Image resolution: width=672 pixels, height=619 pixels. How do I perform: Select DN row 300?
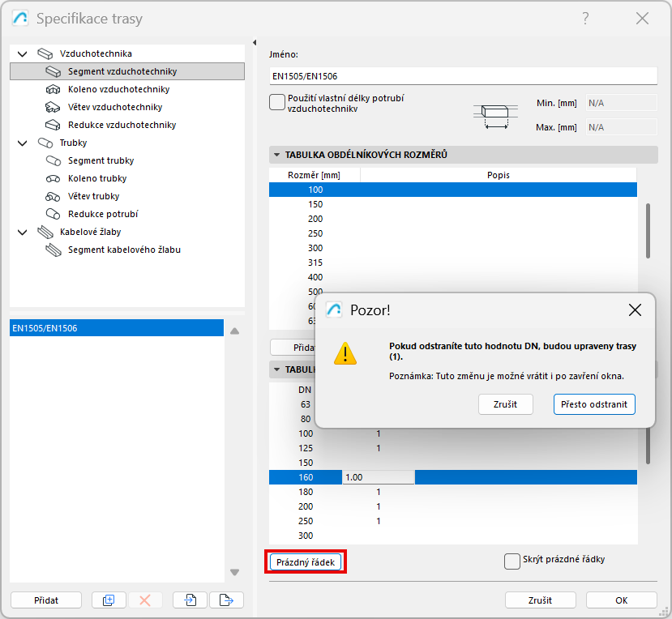click(x=453, y=536)
